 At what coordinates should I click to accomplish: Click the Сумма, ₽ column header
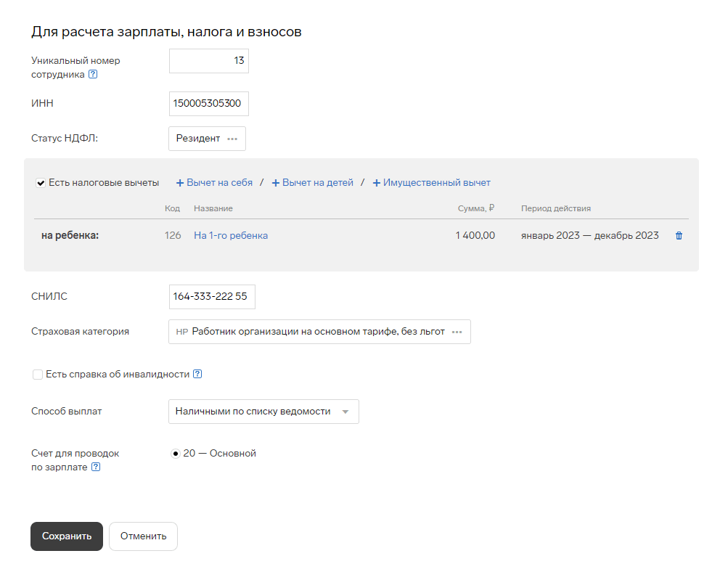[476, 208]
